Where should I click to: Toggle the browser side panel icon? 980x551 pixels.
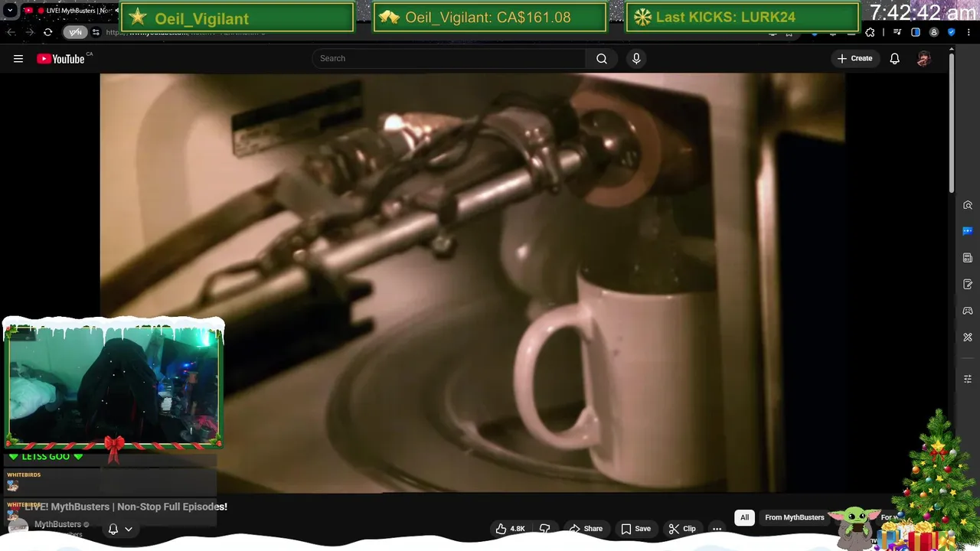click(x=916, y=32)
